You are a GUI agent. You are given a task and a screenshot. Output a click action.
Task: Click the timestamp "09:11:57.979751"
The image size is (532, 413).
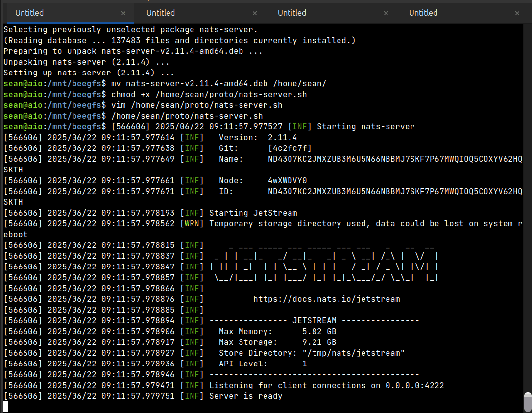(x=138, y=396)
